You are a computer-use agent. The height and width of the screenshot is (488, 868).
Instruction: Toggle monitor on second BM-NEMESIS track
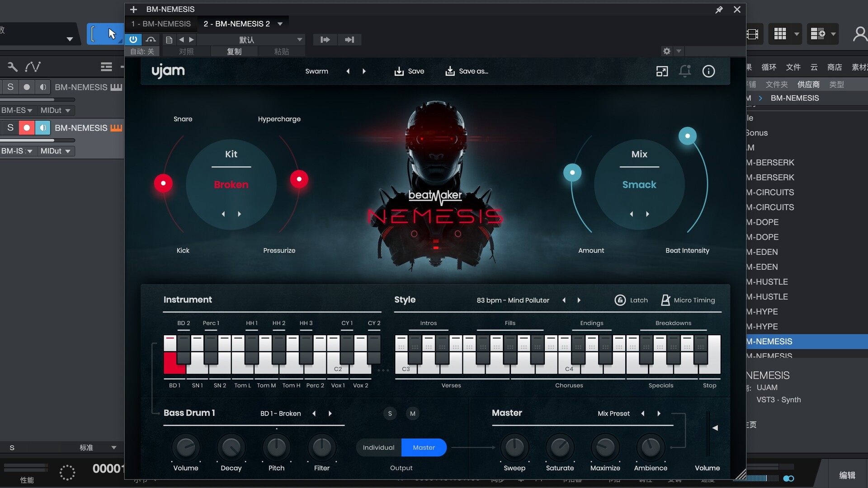(43, 128)
